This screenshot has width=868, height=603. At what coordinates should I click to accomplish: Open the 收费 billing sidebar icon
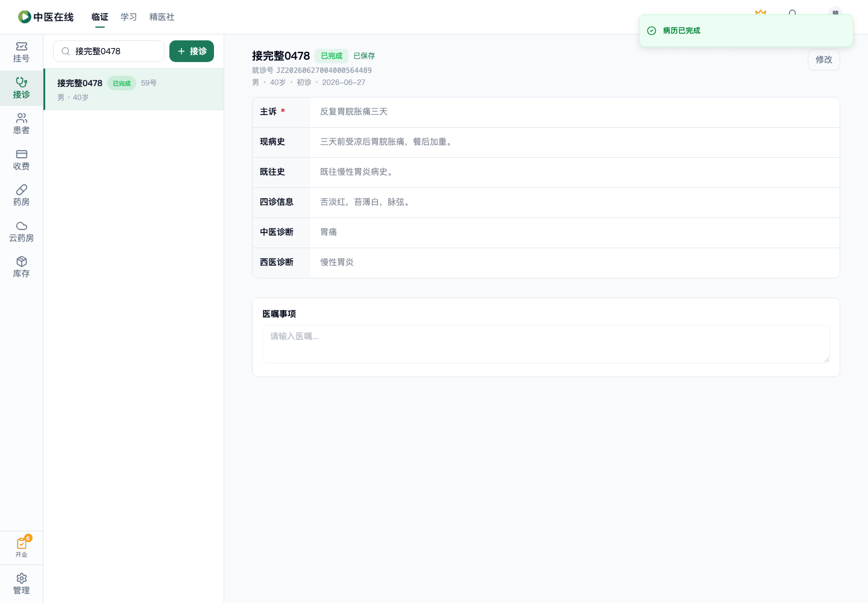(21, 160)
